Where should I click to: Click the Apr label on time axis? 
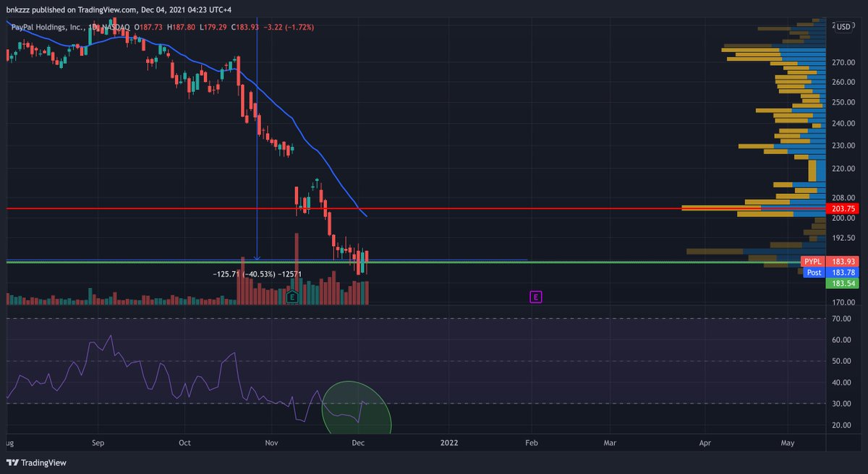(705, 442)
